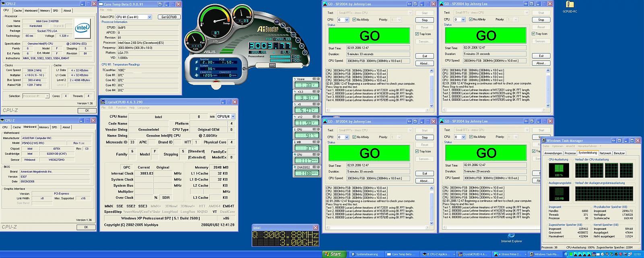Open the File menu in Core Temp
Screen dimensions: 644x258
(101, 10)
